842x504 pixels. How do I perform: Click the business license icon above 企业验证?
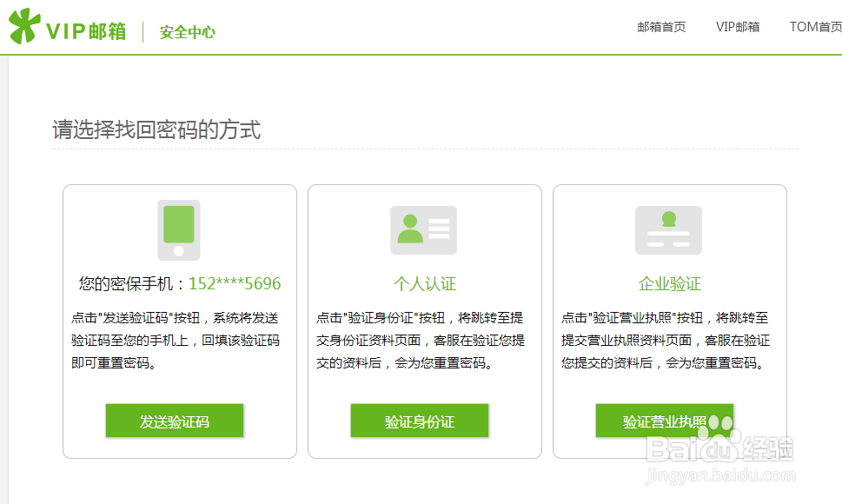tap(669, 229)
